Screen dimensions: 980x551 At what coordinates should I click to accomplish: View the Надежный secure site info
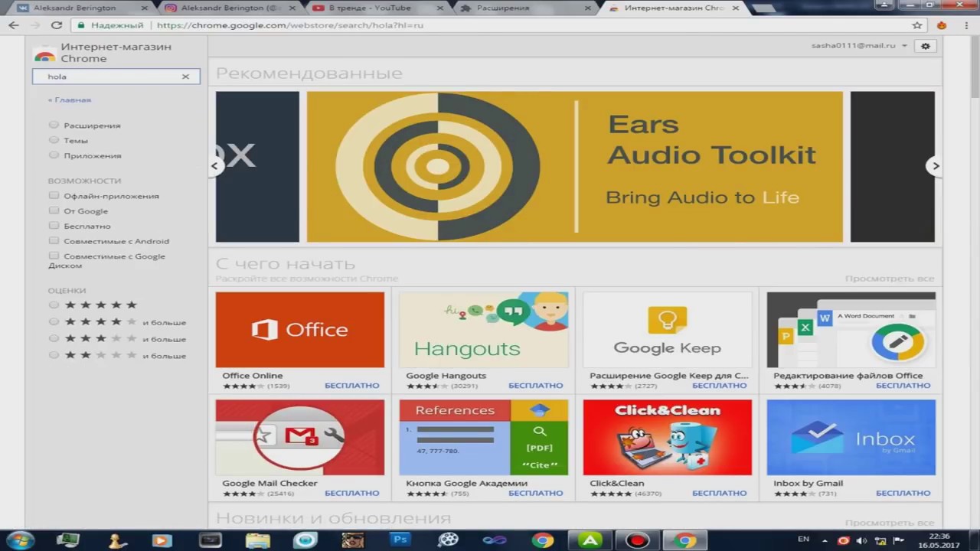[x=110, y=25]
